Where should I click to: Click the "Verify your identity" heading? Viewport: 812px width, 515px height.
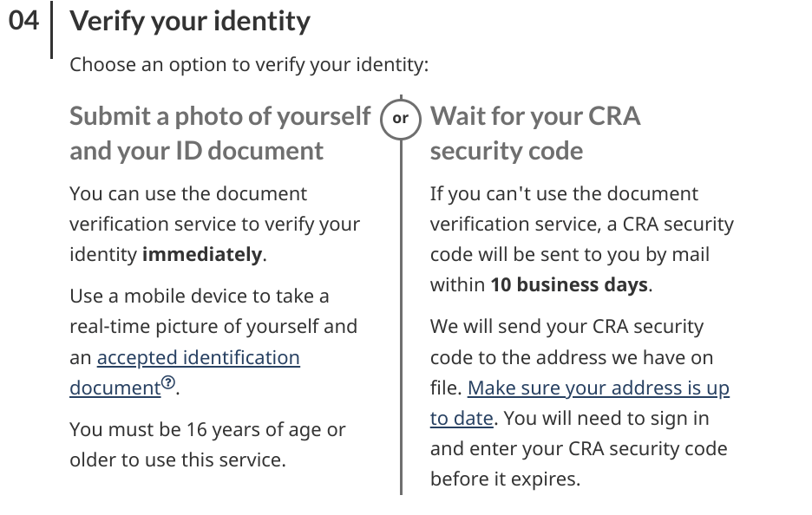pos(190,22)
